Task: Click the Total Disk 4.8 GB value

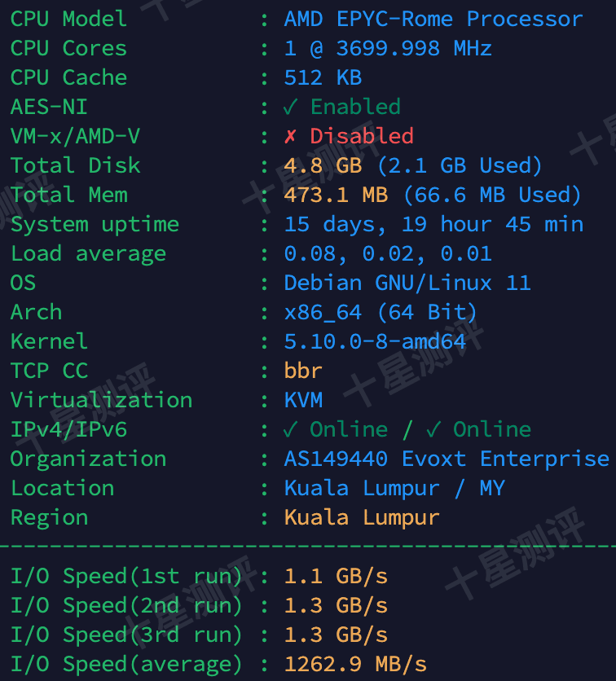Action: click(323, 165)
